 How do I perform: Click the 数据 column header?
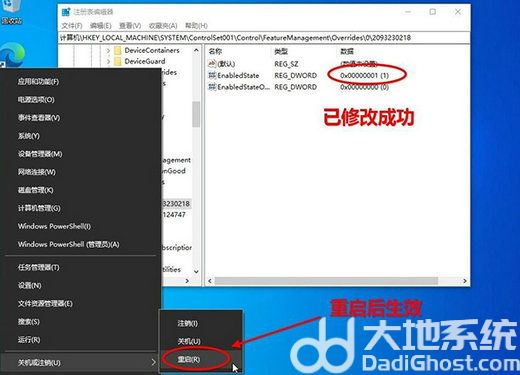(x=347, y=51)
